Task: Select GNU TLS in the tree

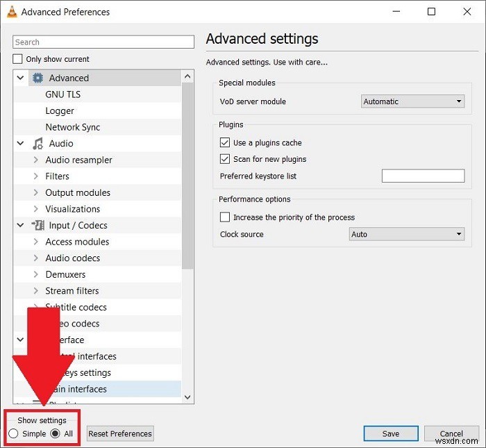Action: pos(63,94)
